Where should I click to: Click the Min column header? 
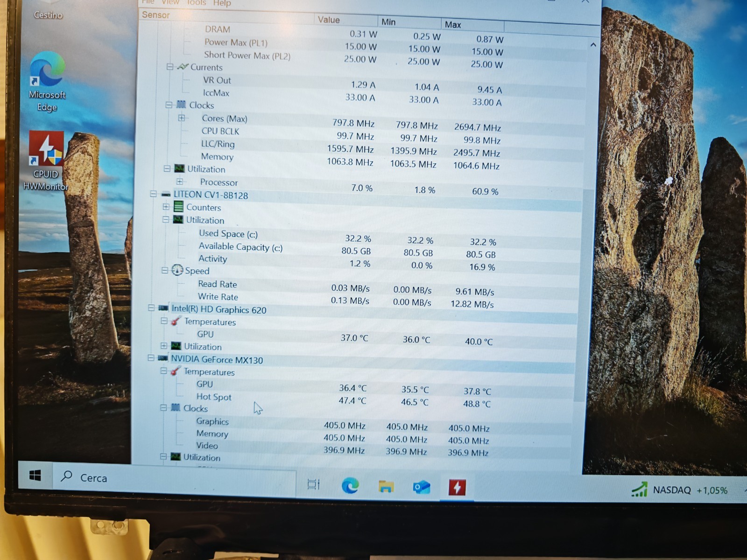409,22
